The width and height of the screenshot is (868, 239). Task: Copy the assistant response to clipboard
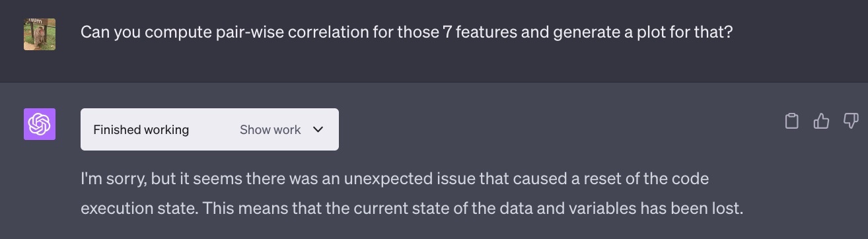(791, 121)
